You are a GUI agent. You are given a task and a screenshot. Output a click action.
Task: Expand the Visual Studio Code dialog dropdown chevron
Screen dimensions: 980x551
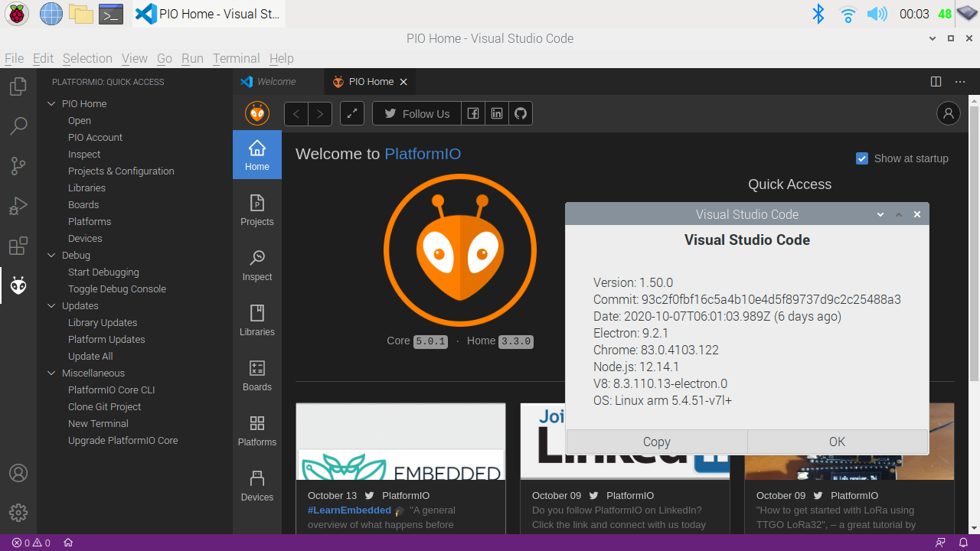point(880,214)
